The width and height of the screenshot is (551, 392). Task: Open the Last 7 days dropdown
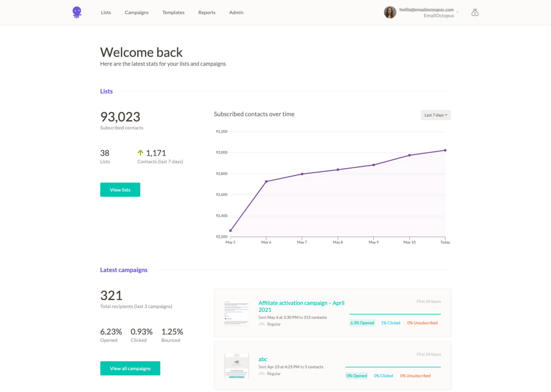click(x=435, y=115)
